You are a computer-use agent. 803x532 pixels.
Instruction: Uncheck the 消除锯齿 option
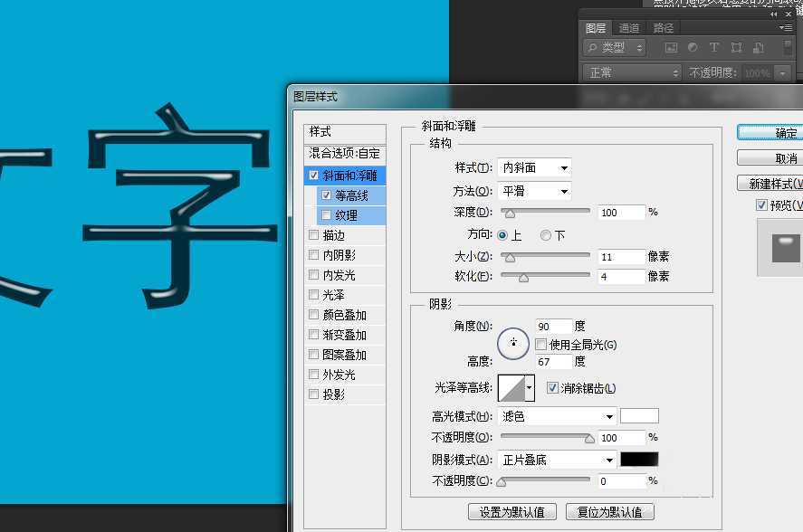(552, 387)
